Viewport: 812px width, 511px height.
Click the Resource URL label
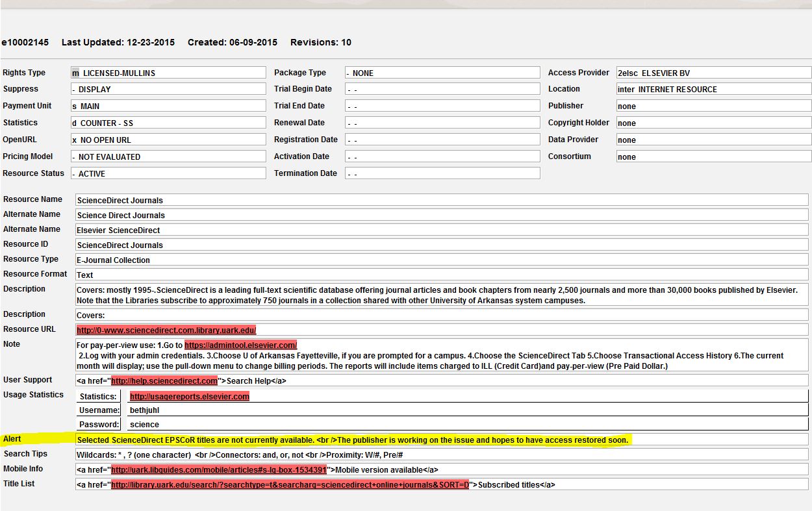click(30, 329)
